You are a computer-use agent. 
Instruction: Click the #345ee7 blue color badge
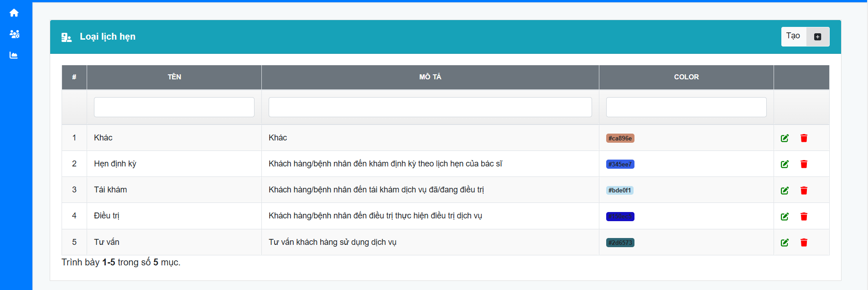[x=620, y=164]
